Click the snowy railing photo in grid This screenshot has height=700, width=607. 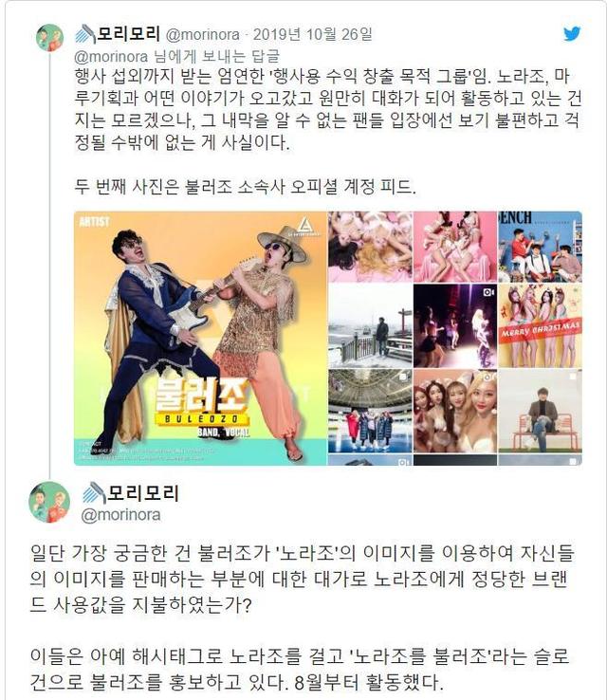(x=371, y=326)
